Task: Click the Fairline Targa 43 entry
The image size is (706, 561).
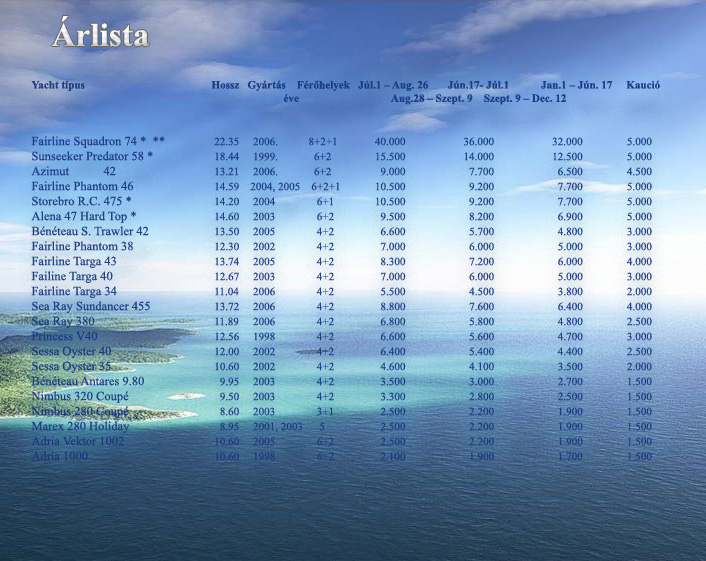Action: point(74,262)
